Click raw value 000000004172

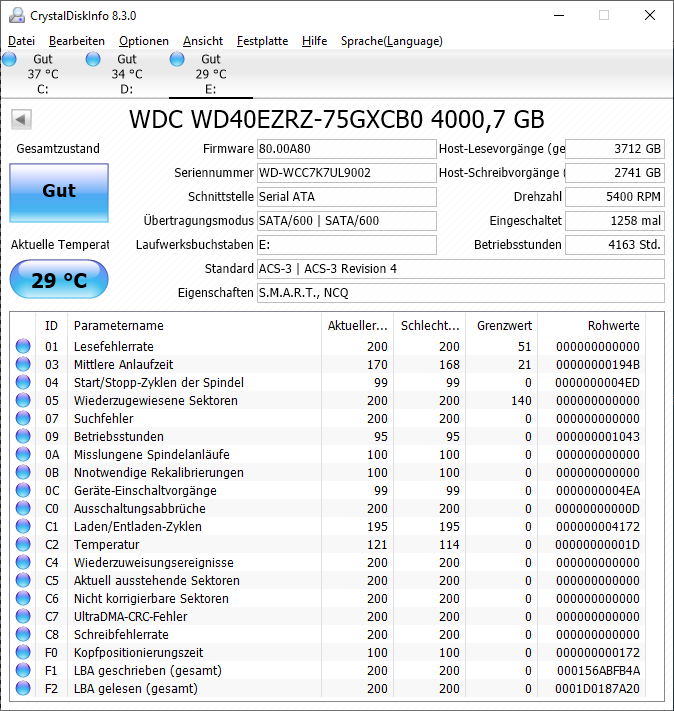click(598, 526)
